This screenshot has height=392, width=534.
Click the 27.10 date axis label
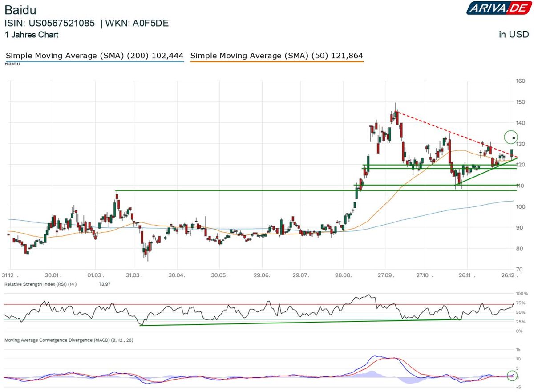pyautogui.click(x=425, y=276)
